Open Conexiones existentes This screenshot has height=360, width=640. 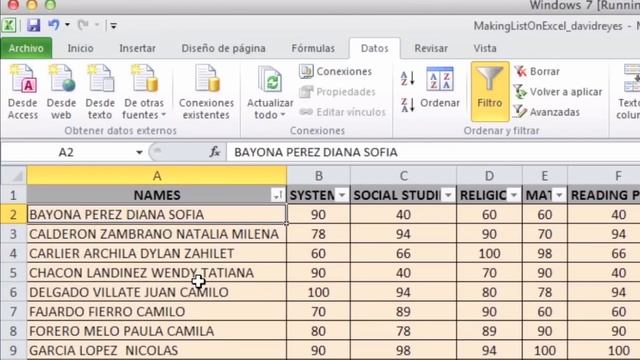[x=206, y=92]
